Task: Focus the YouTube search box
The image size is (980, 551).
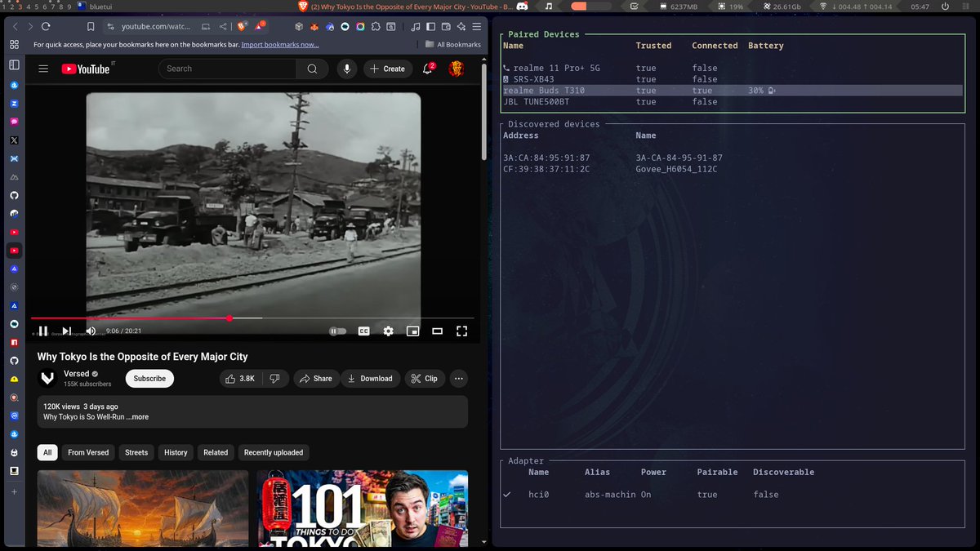Action: (228, 69)
